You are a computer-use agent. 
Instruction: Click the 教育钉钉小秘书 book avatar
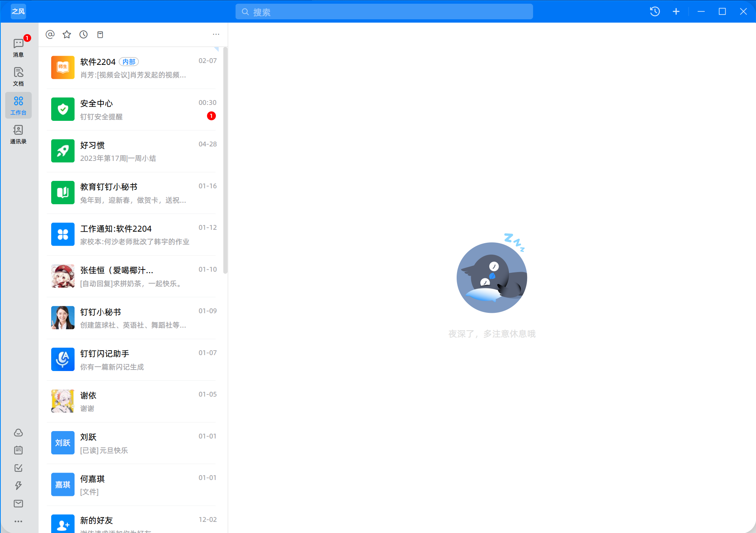(x=63, y=193)
